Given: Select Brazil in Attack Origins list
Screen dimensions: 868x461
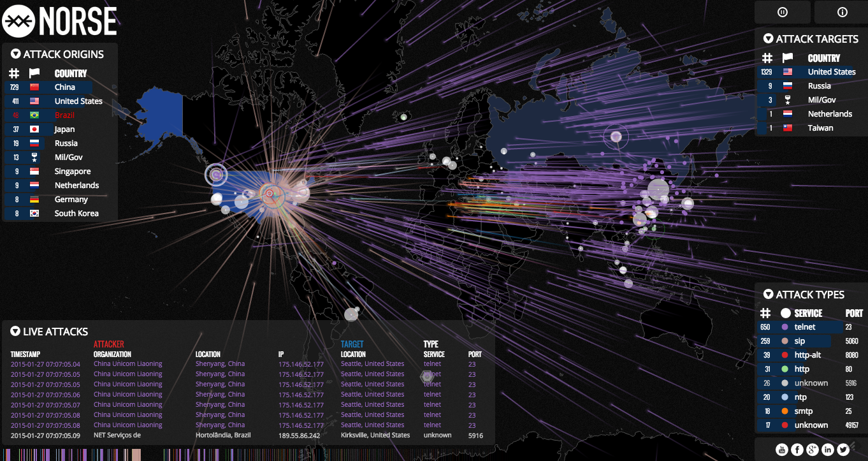Looking at the screenshot, I should [x=64, y=115].
